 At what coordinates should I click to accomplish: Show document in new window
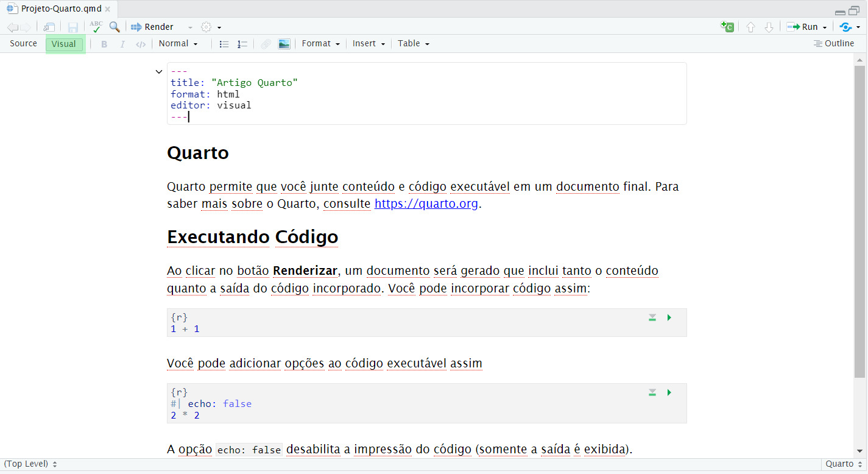(x=49, y=27)
